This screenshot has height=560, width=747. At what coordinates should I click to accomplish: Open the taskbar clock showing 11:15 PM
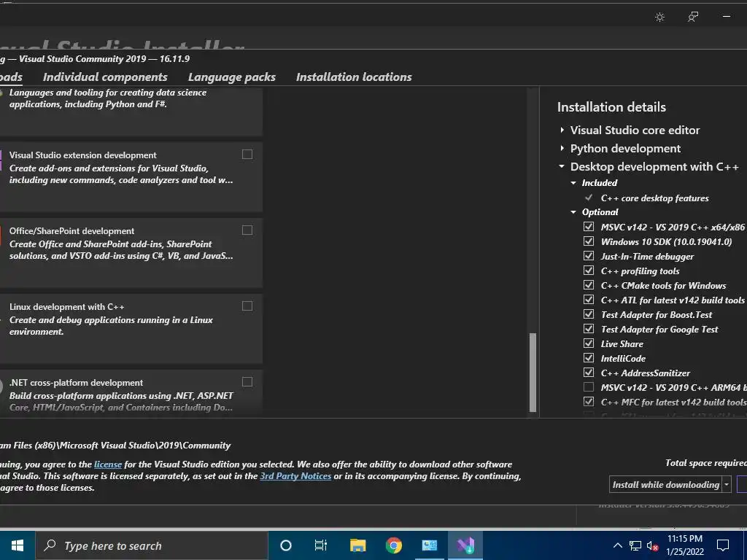point(684,545)
